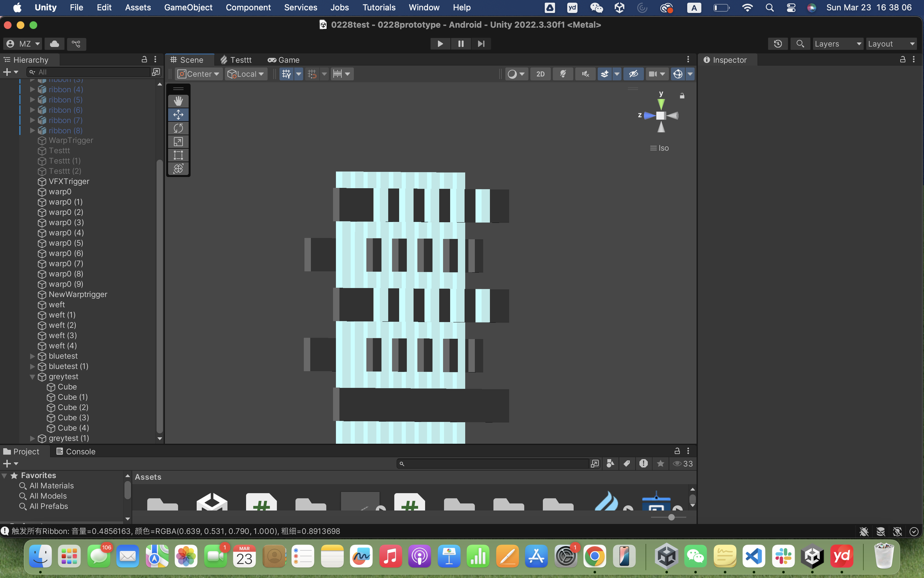Adjust the asset icon size slider
924x578 pixels.
671,517
